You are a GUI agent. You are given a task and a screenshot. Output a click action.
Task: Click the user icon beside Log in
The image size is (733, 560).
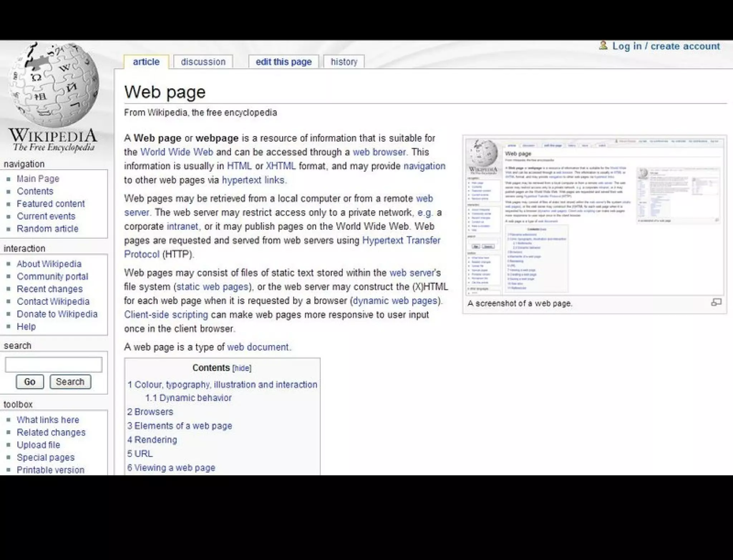603,45
